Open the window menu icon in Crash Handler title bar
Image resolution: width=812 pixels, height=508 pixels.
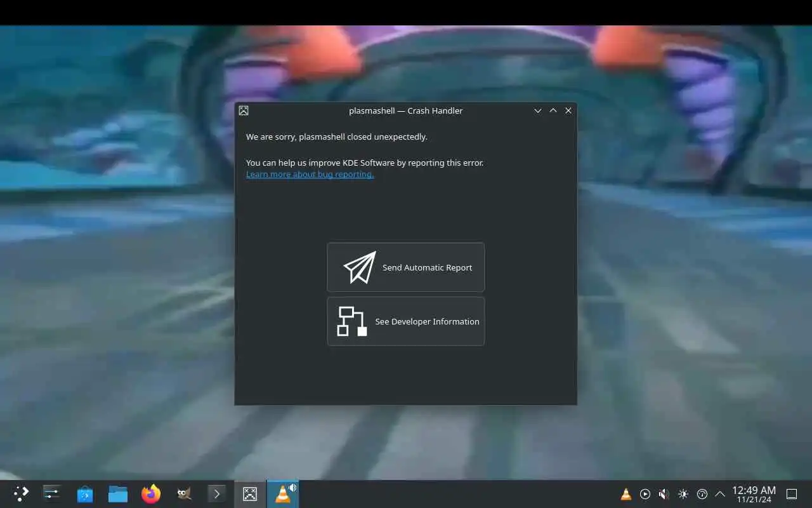244,110
